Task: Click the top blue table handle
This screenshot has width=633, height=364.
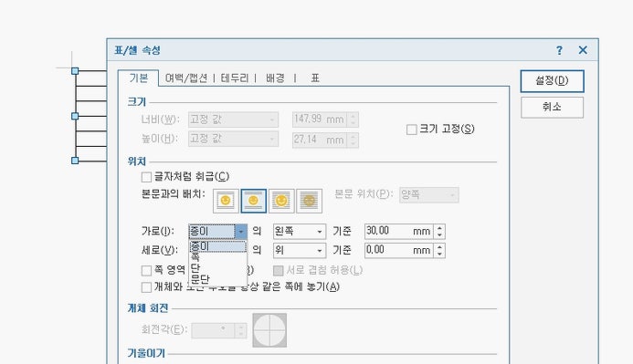Action: [x=75, y=71]
